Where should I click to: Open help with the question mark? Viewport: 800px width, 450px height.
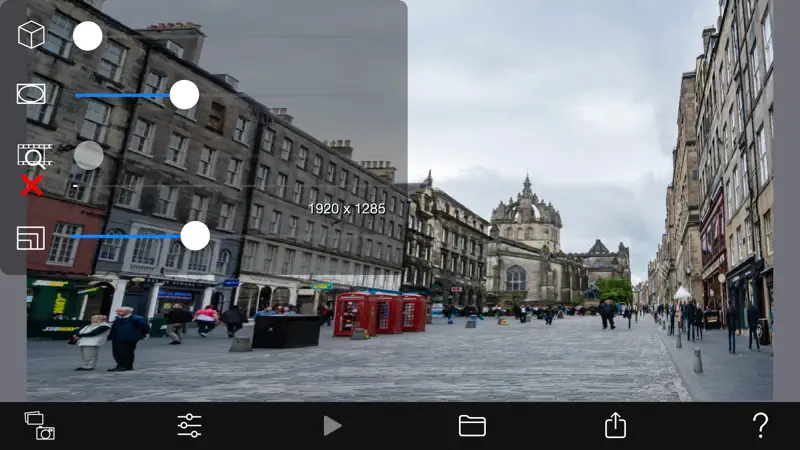[x=760, y=425]
